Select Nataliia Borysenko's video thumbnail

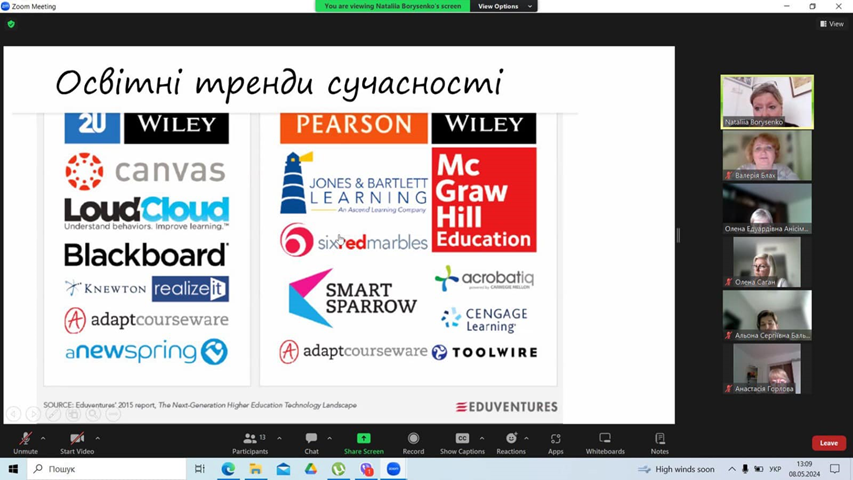[767, 102]
